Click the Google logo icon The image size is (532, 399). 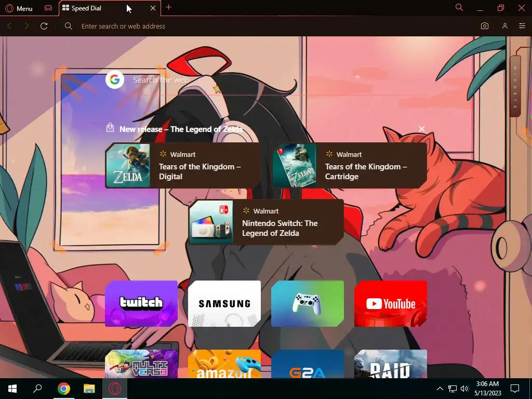115,79
